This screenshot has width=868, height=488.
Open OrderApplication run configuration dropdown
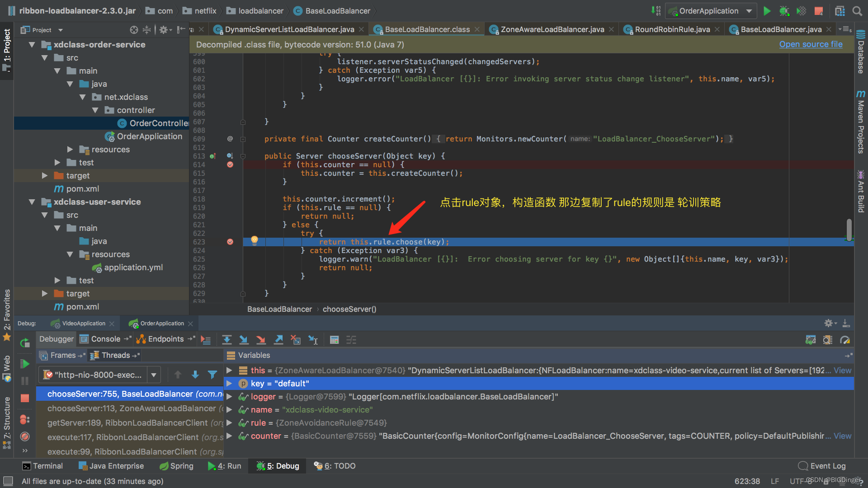click(x=749, y=11)
